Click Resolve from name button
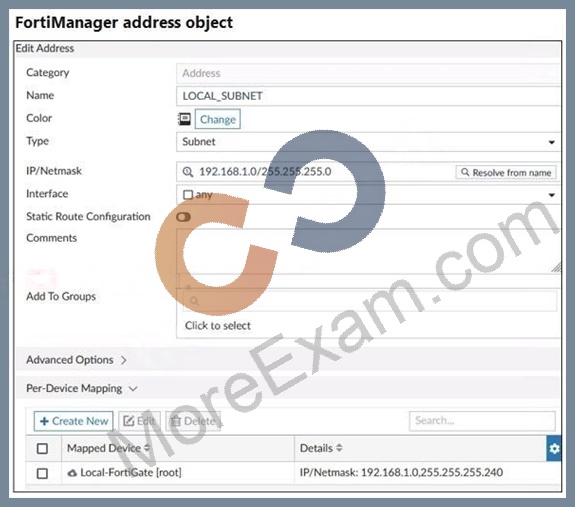 coord(506,172)
